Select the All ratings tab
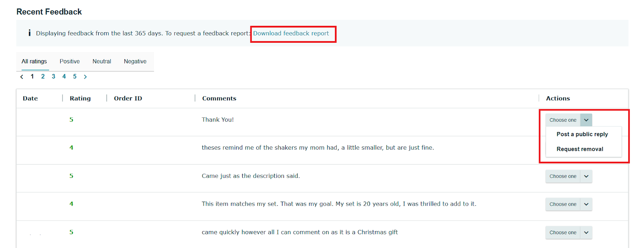 point(34,61)
